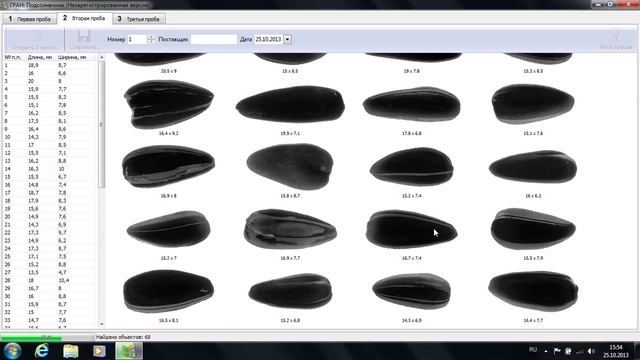Screen dimensions: 640x360
Task: Select table row 22 with width 9,7
Action: (50, 232)
